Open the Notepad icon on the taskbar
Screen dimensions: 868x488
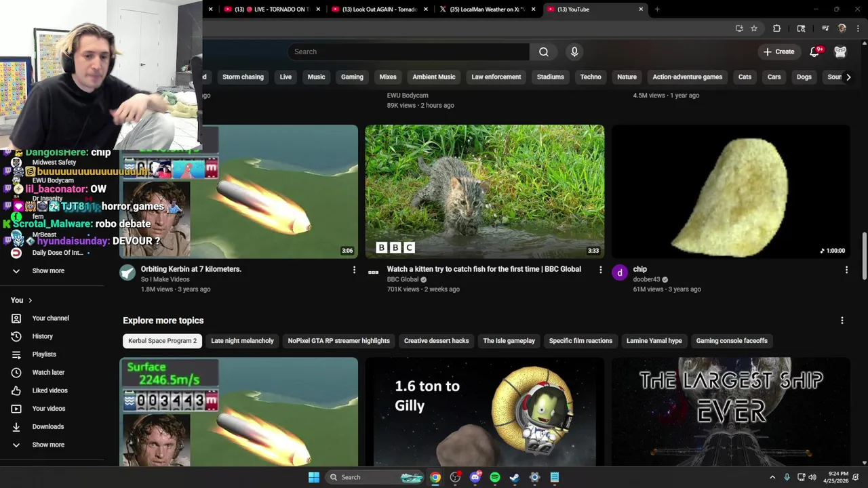(x=555, y=477)
